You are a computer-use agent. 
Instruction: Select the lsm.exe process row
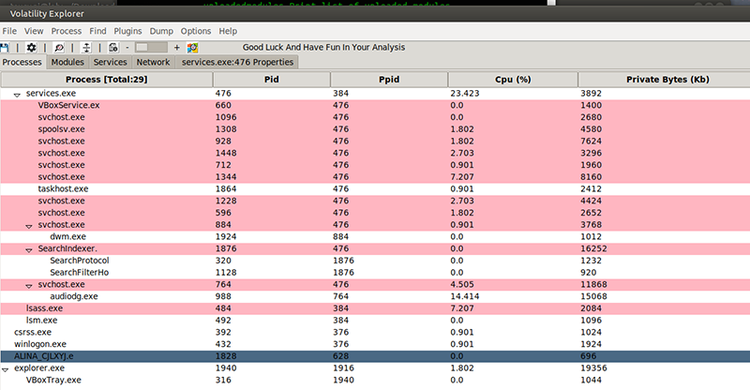[x=375, y=321]
